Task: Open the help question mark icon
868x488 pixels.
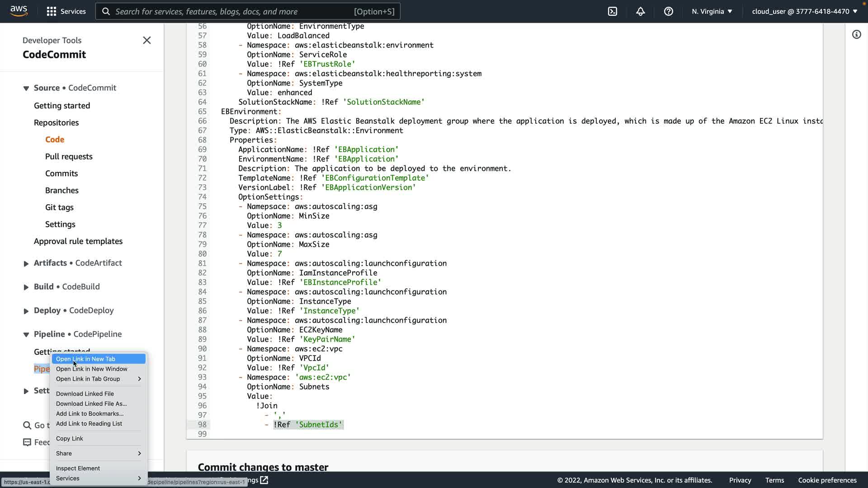Action: (668, 11)
